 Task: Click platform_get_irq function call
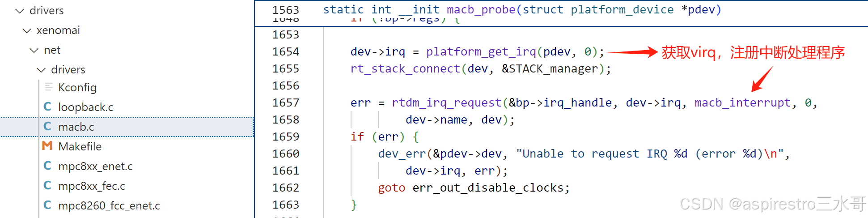pos(481,52)
